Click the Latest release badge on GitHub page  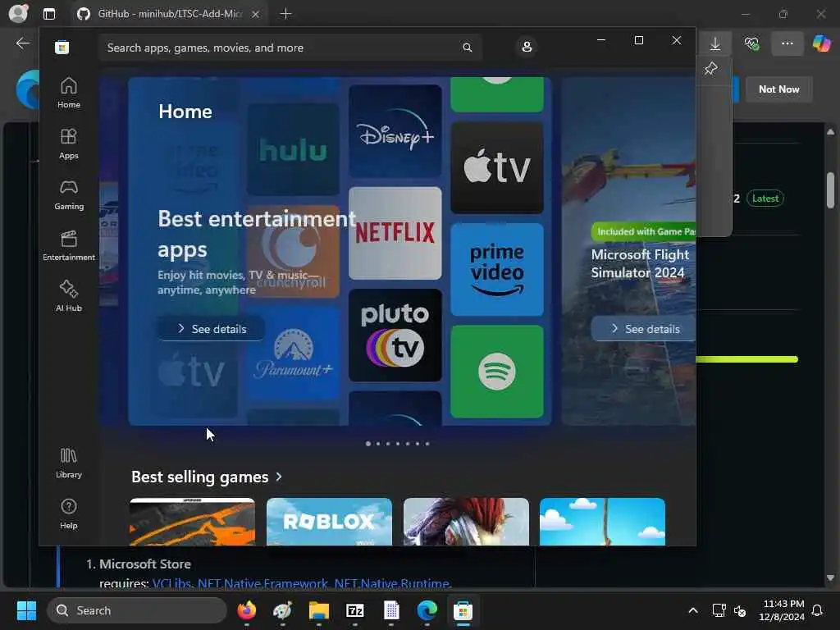[765, 199]
